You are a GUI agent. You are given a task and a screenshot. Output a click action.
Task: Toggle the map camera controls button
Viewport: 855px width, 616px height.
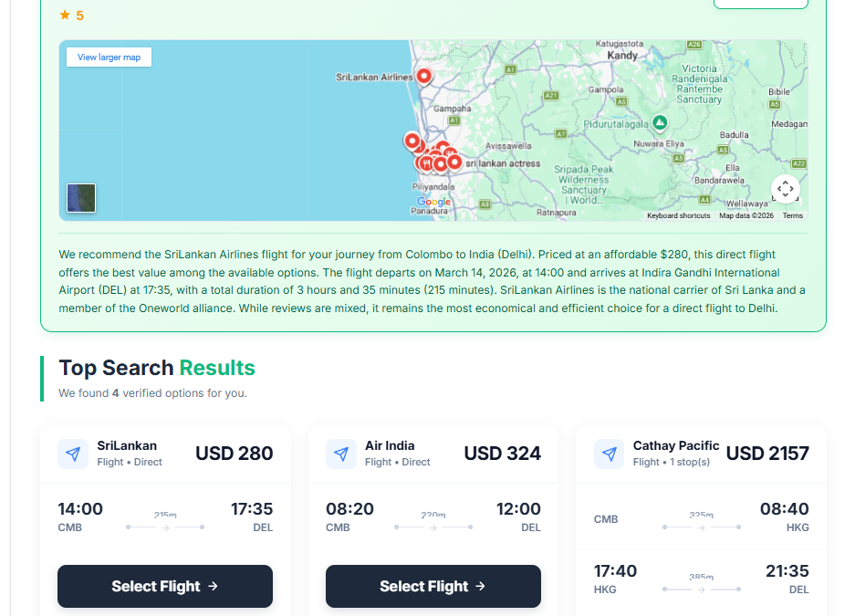786,189
